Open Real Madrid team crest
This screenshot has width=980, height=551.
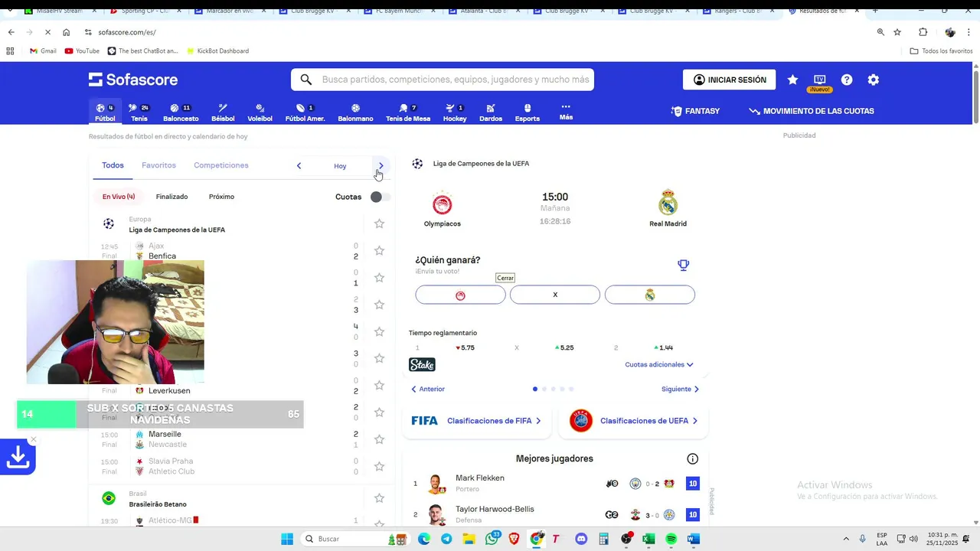coord(668,203)
